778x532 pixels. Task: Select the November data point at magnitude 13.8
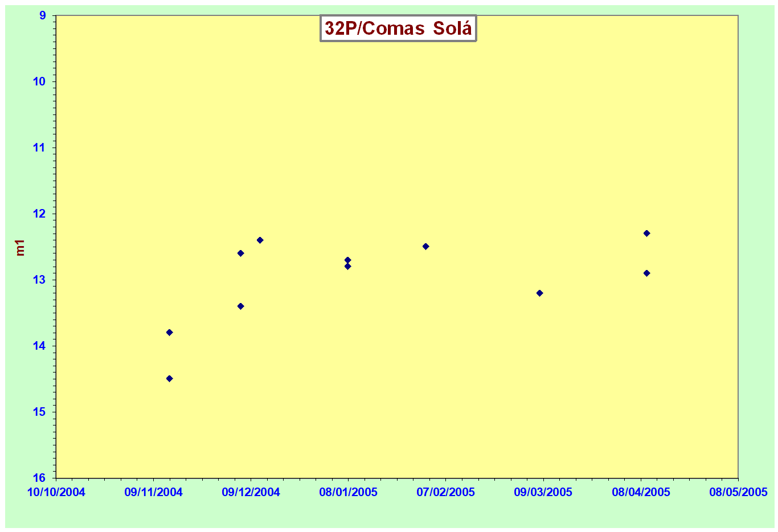[x=169, y=333]
